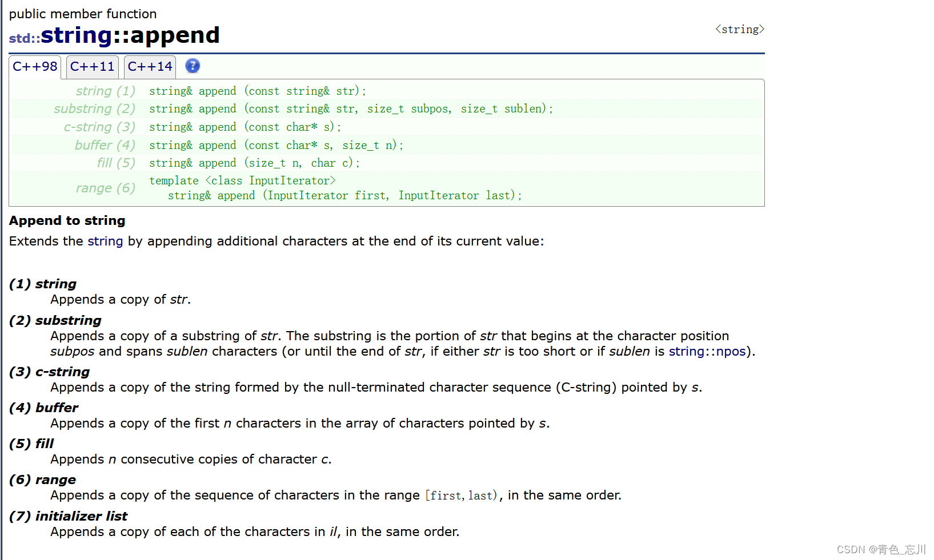The image size is (934, 560).
Task: Click the 'Append to string' heading
Action: (x=67, y=220)
